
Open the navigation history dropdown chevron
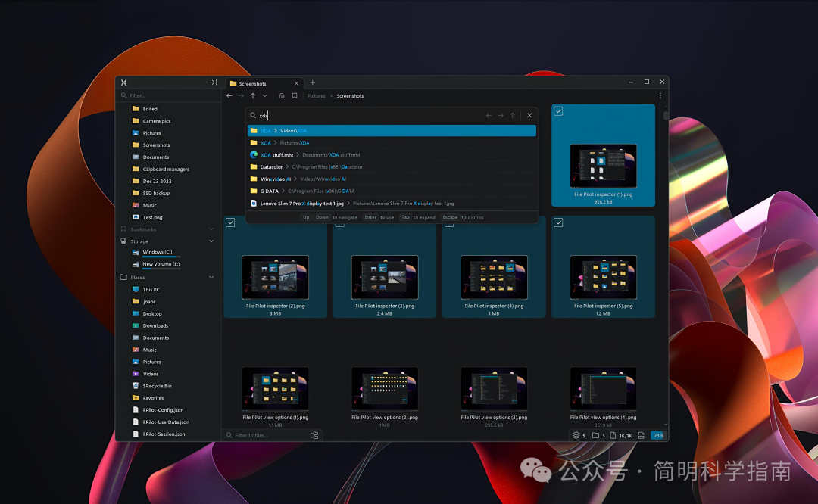click(x=264, y=96)
